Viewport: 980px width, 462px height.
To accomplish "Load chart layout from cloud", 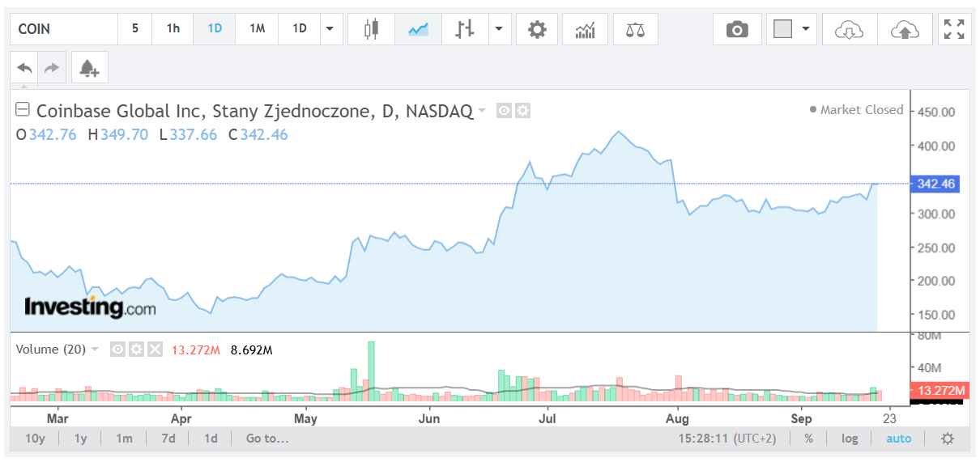I will [x=849, y=29].
